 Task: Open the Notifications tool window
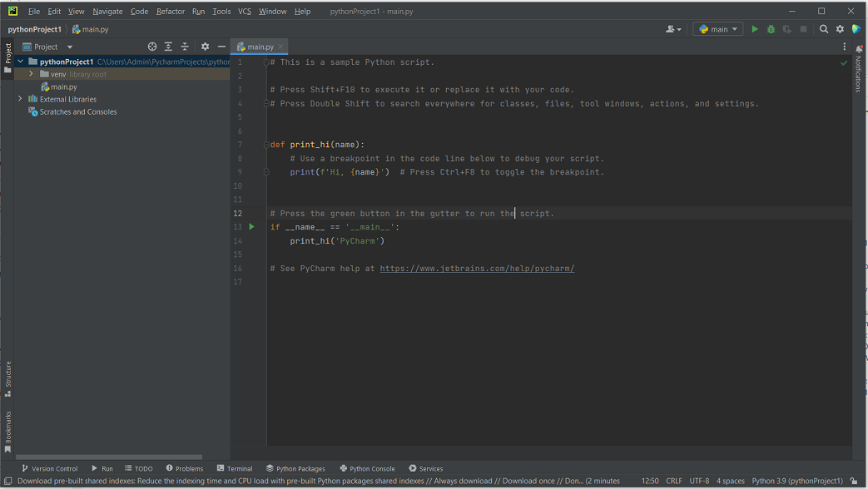(859, 69)
